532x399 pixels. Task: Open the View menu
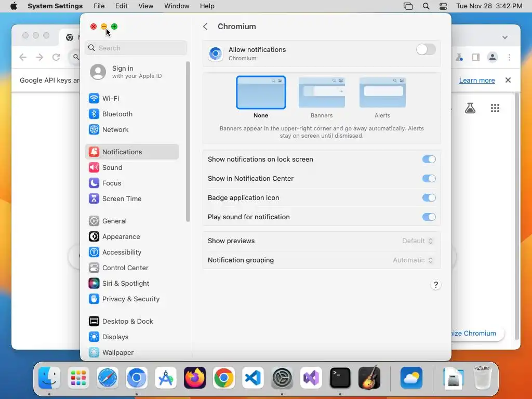pyautogui.click(x=145, y=6)
